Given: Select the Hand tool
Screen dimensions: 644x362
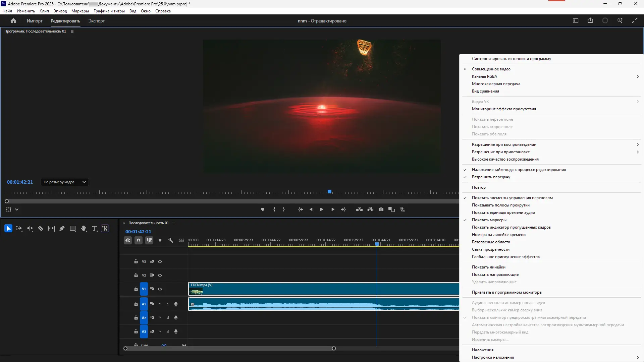Looking at the screenshot, I should click(84, 229).
